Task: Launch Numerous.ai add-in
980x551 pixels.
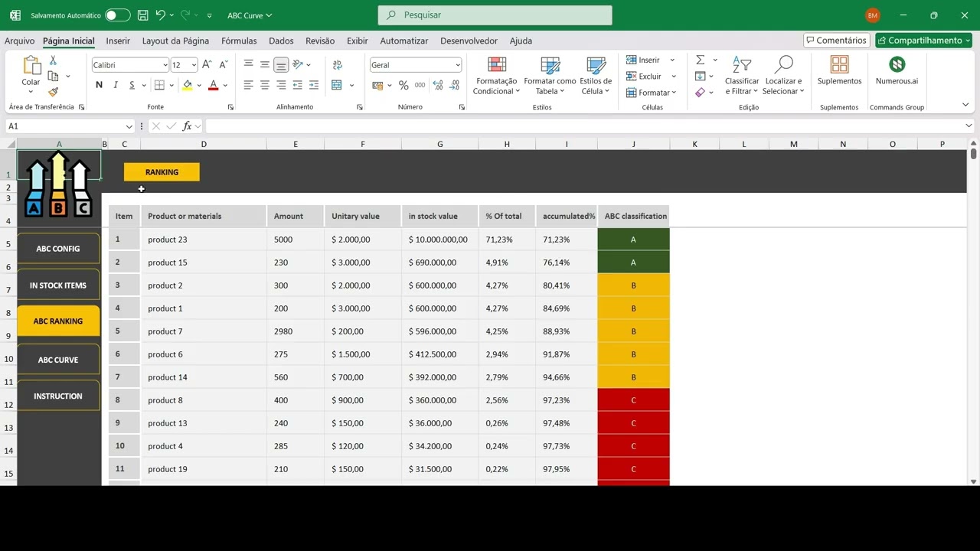Action: click(897, 70)
